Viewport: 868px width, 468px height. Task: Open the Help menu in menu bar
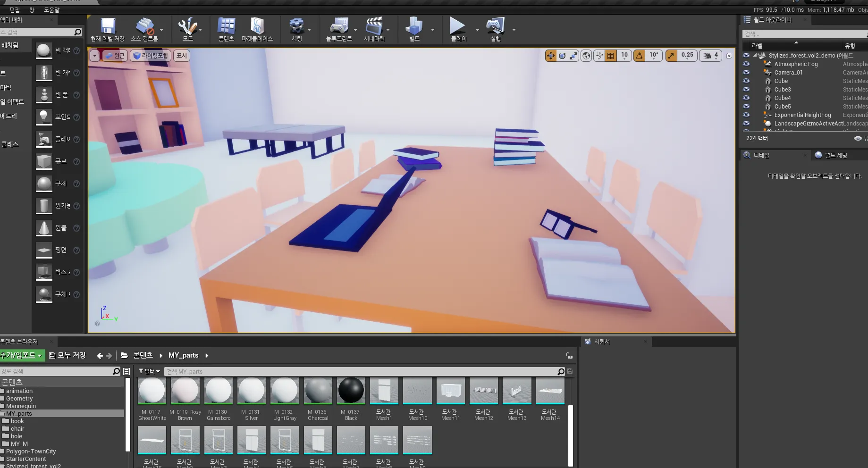tap(51, 10)
